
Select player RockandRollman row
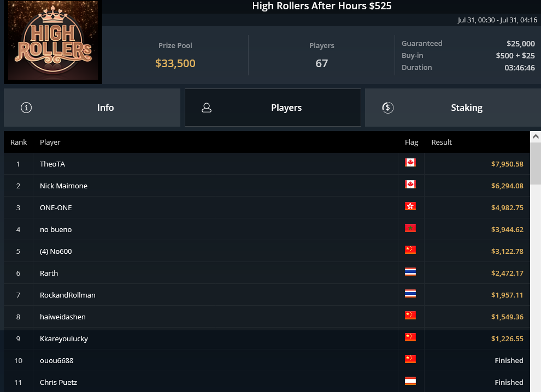pos(68,295)
